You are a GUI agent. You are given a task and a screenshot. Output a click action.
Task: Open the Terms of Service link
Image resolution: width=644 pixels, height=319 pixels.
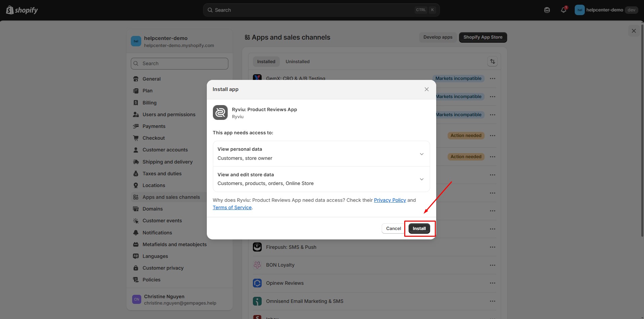coord(232,208)
